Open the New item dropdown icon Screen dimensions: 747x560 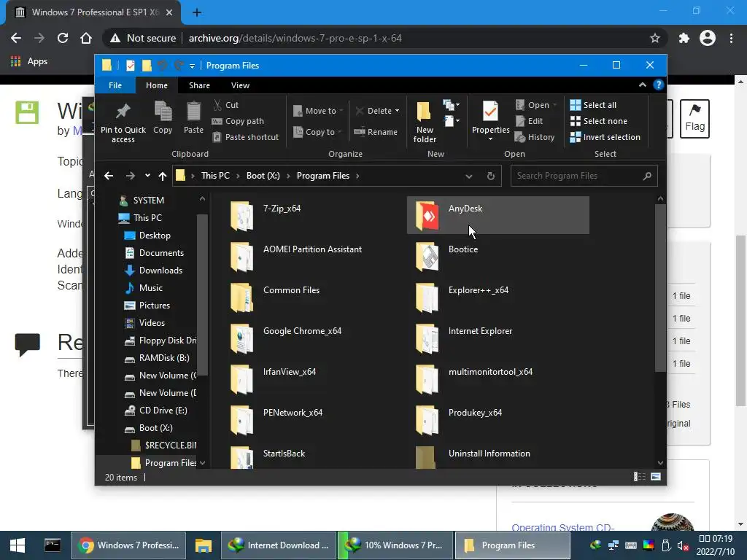pos(451,105)
